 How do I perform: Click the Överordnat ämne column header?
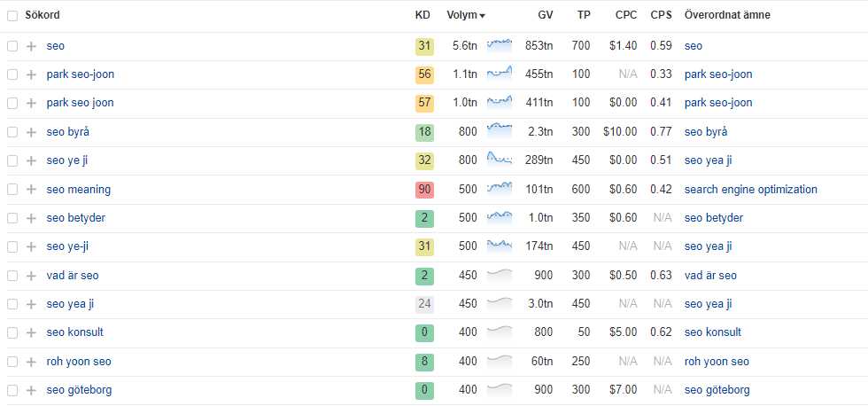(x=726, y=15)
